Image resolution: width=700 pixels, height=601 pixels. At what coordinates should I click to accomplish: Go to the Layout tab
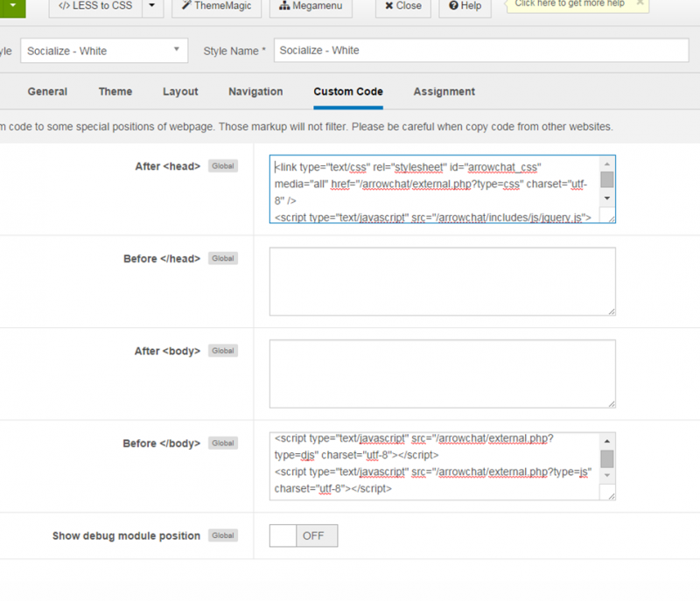tap(180, 92)
